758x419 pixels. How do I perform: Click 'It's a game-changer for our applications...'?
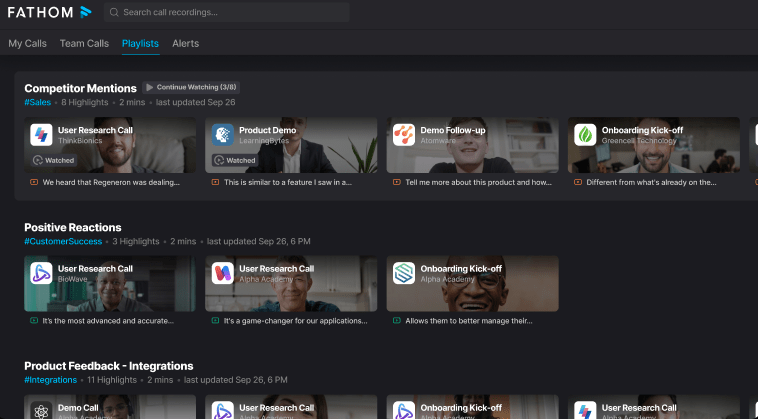295,320
